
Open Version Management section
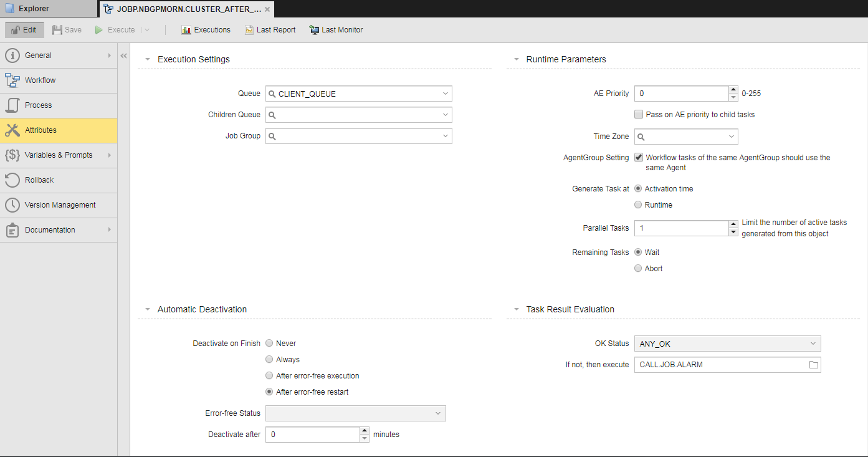[59, 205]
